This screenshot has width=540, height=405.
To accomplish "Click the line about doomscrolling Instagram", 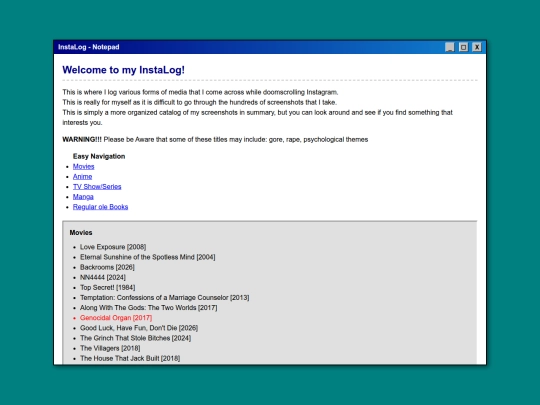I will (x=200, y=92).
